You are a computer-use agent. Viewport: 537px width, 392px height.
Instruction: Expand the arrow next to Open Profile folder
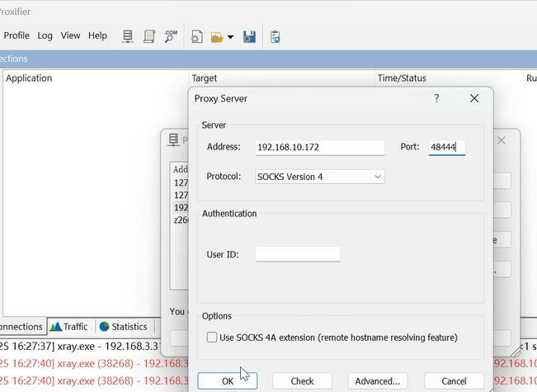pos(231,37)
